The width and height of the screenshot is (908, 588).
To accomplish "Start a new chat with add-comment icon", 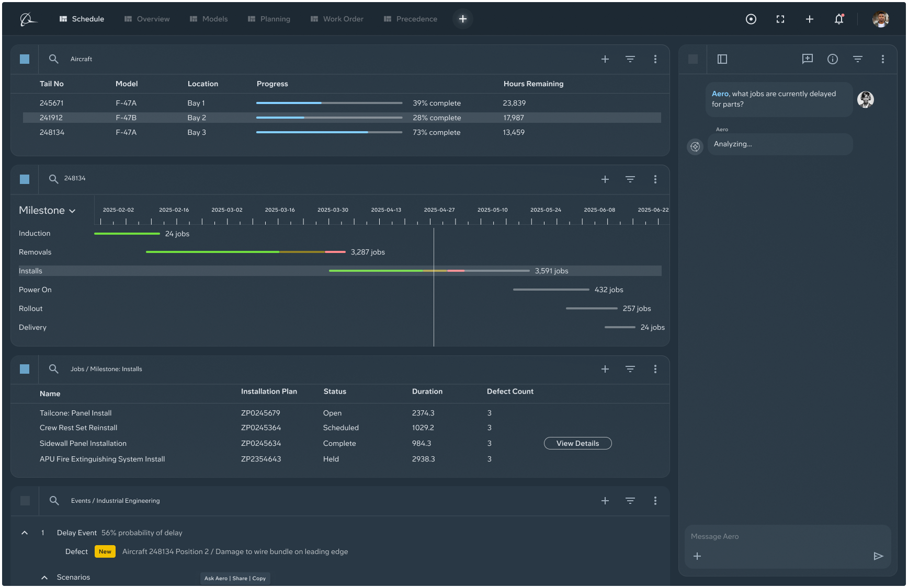I will coord(808,59).
